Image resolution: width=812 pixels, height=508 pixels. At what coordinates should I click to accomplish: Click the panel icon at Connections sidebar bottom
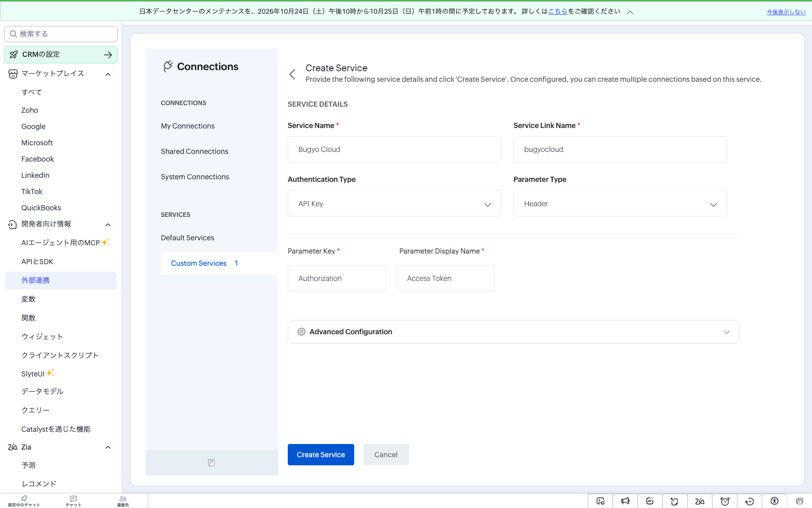(x=212, y=463)
